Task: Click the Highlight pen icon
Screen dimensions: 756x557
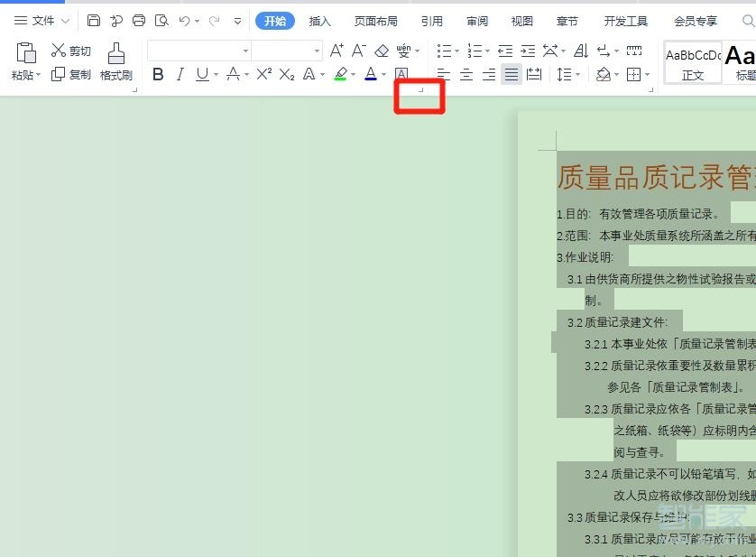Action: tap(341, 74)
